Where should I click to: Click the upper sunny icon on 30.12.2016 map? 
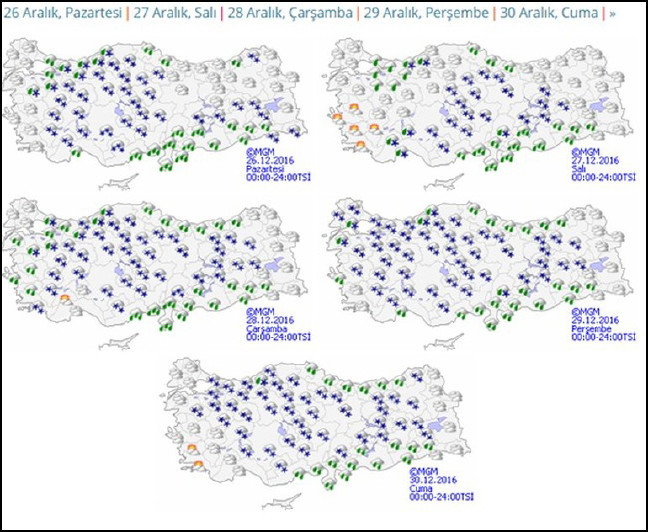pyautogui.click(x=192, y=449)
